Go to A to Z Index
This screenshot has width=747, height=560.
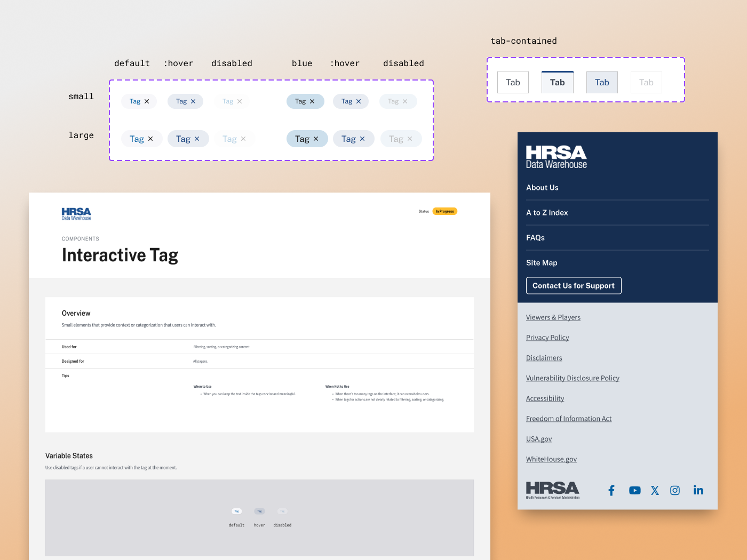click(547, 213)
